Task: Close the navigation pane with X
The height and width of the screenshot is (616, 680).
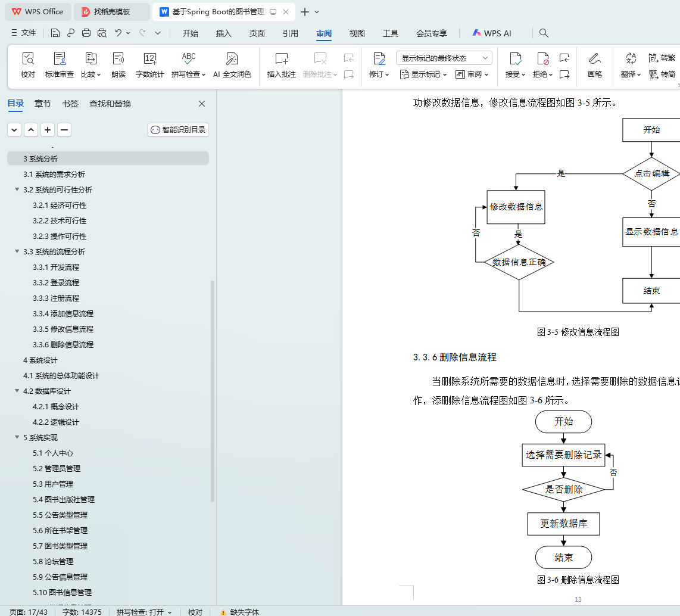Action: (x=202, y=104)
